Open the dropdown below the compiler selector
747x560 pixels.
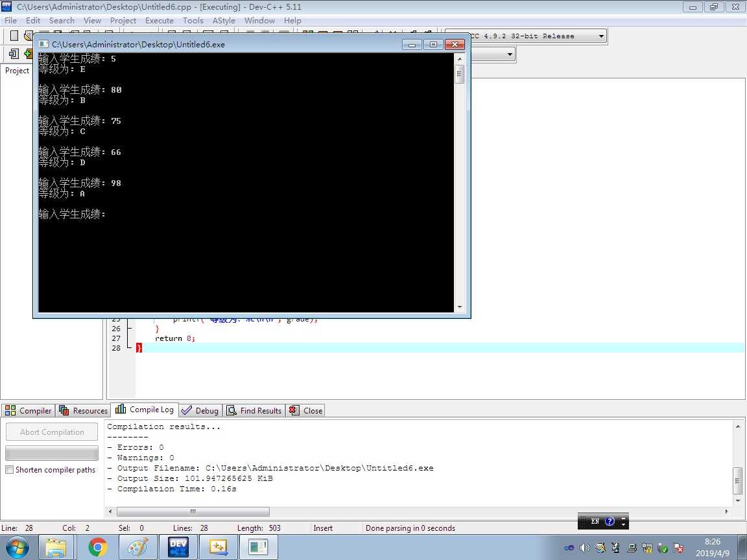pyautogui.click(x=510, y=54)
